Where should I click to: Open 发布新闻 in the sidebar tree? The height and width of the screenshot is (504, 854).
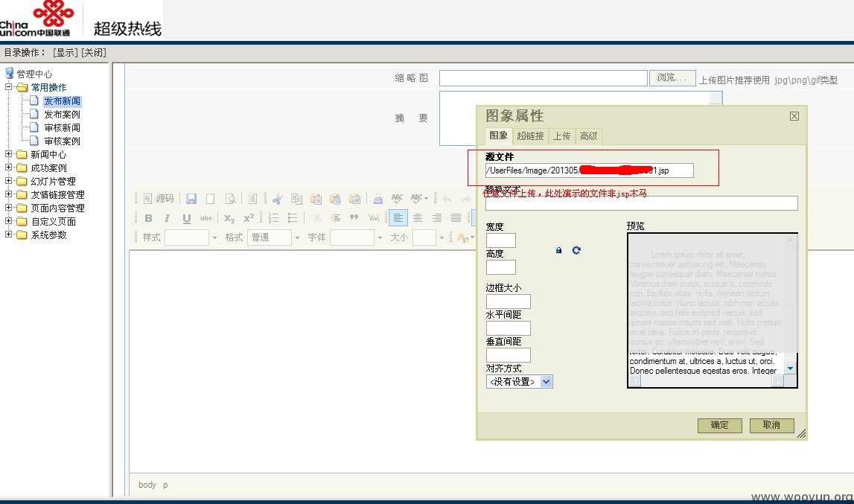[62, 101]
